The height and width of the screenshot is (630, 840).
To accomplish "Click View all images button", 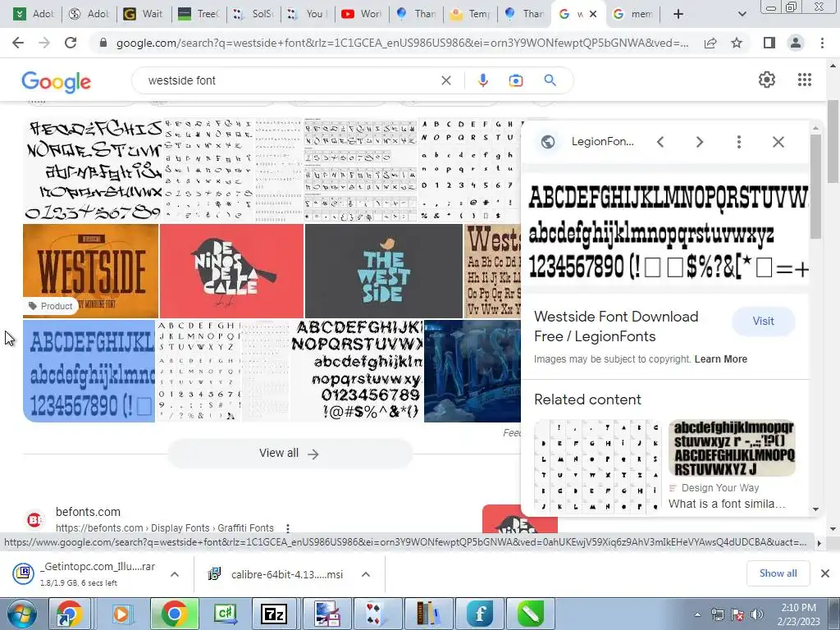I will click(290, 453).
